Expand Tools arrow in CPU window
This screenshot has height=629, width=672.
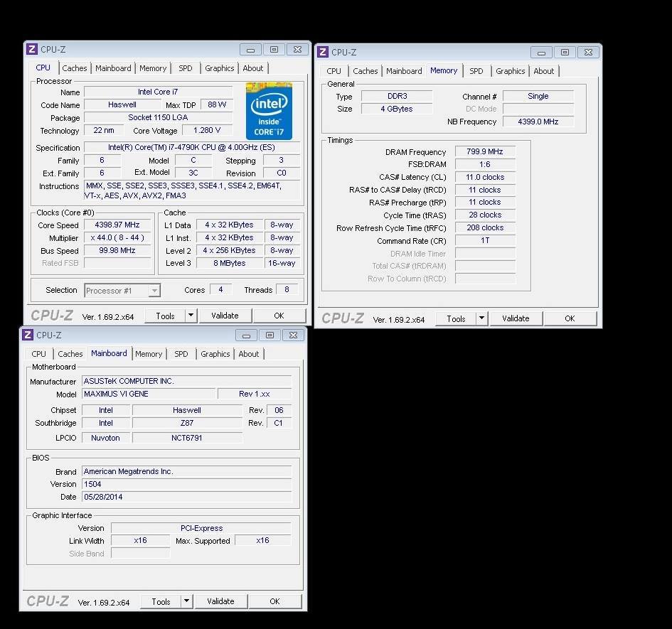191,316
